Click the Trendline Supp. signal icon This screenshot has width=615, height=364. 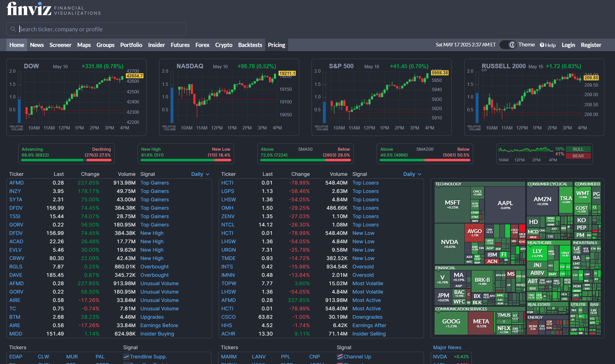[x=126, y=357]
